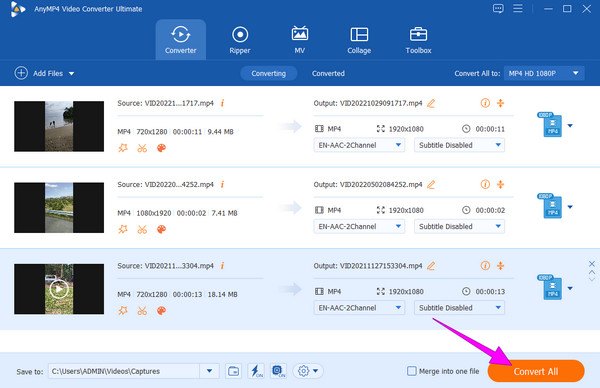Screen dimensions: 600x388
Task: Cut the VID20211...3304.mp4 clip with scissors
Action: pyautogui.click(x=142, y=310)
